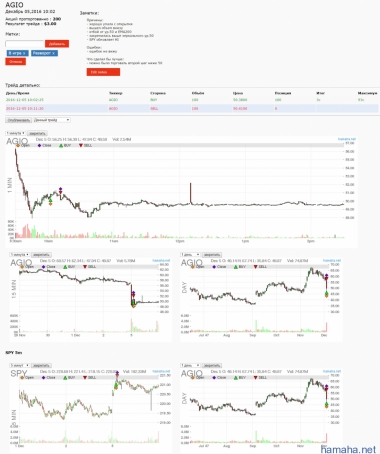
Task: Remove the blue 'Разворот' tag via its x
Action: pyautogui.click(x=53, y=53)
